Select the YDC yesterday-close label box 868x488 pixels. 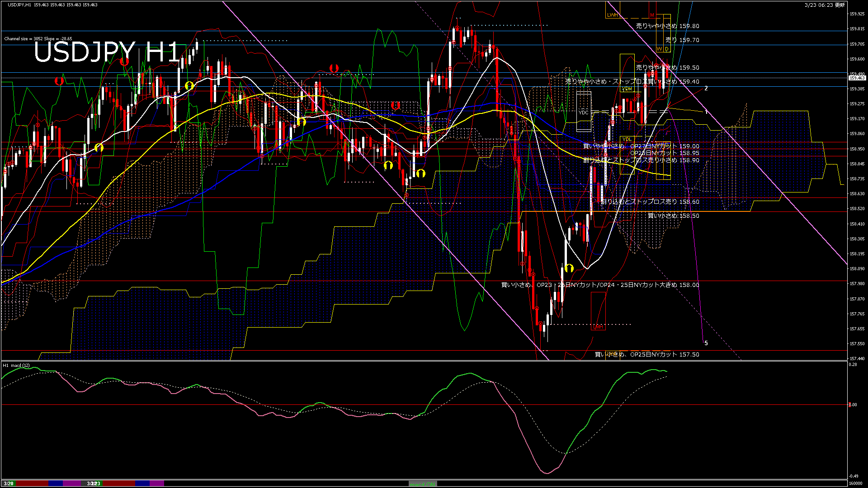pos(584,112)
